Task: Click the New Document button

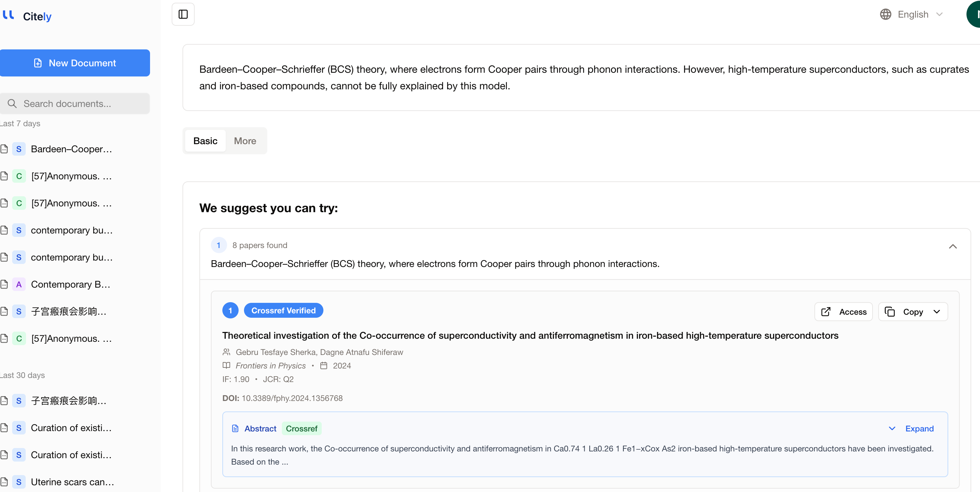Action: pyautogui.click(x=75, y=63)
